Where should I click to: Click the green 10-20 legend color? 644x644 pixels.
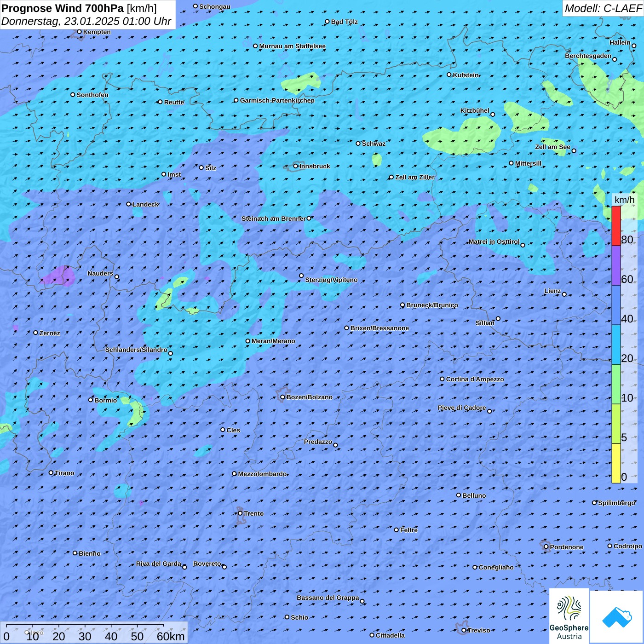[616, 384]
